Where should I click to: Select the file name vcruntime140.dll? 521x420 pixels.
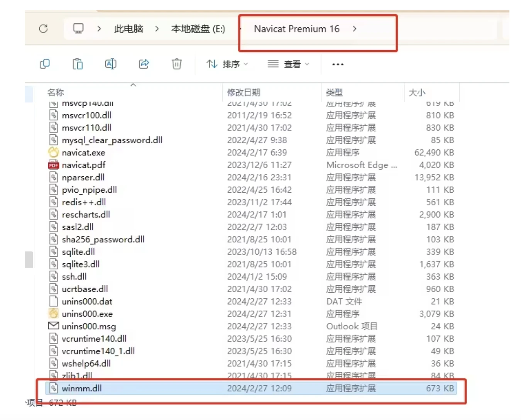(94, 339)
